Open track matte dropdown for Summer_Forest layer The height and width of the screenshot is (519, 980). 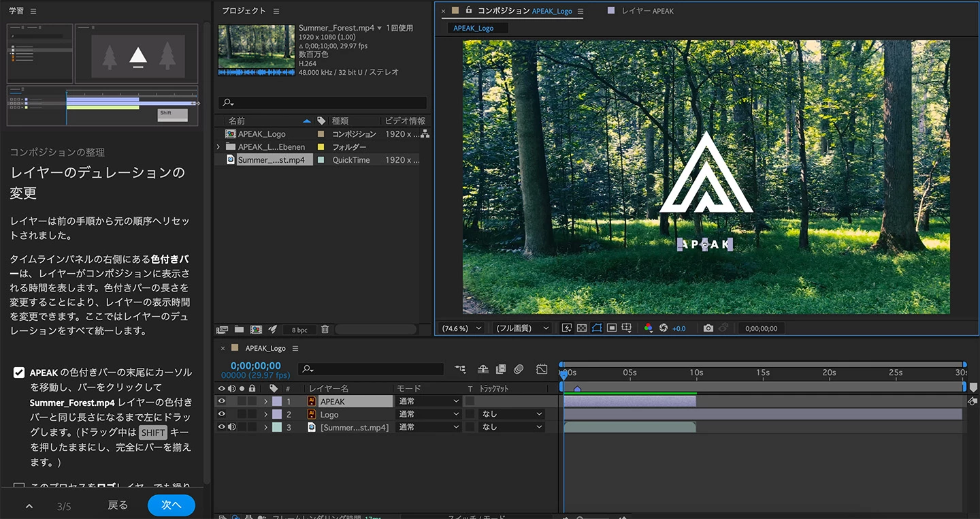(x=512, y=427)
